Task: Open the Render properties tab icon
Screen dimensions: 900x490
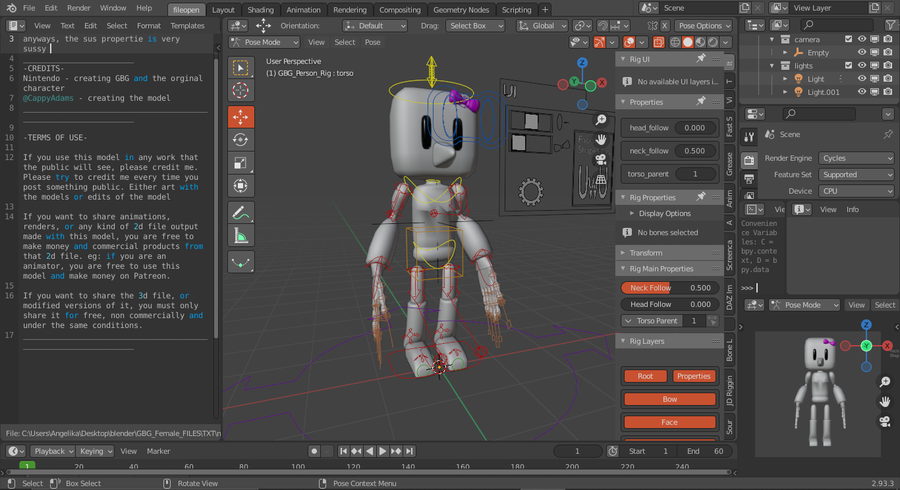Action: click(x=749, y=160)
